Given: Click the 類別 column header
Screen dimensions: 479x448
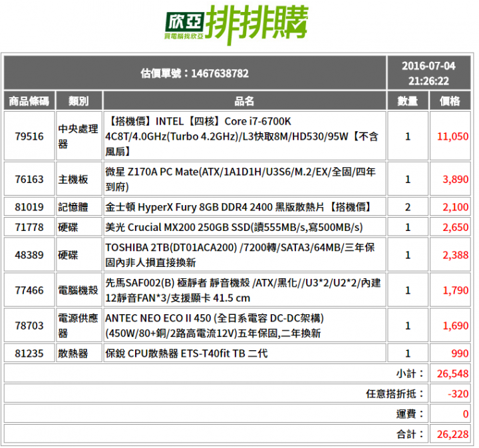Looking at the screenshot, I should pyautogui.click(x=79, y=101).
